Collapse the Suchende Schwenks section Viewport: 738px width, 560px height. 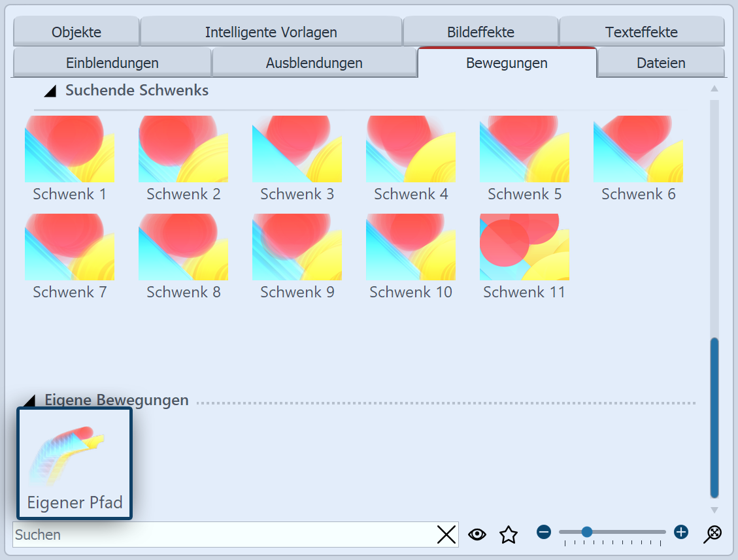click(49, 91)
